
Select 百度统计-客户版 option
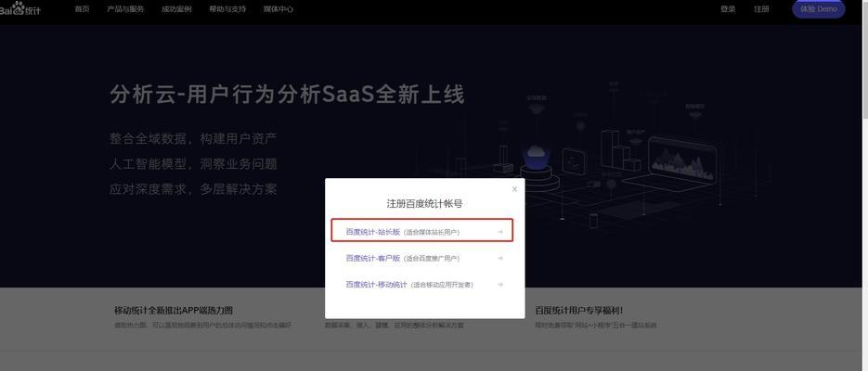pos(424,258)
